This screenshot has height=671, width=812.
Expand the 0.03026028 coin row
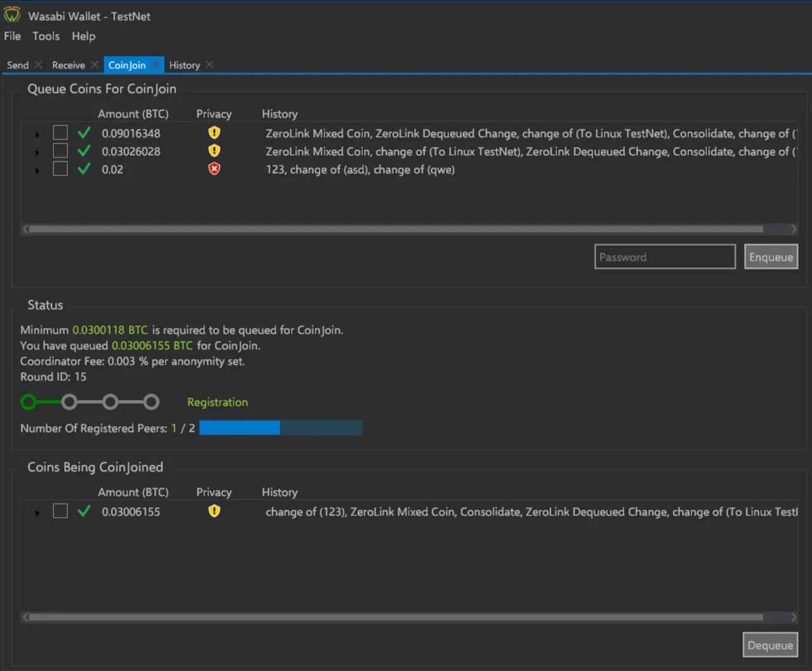37,152
